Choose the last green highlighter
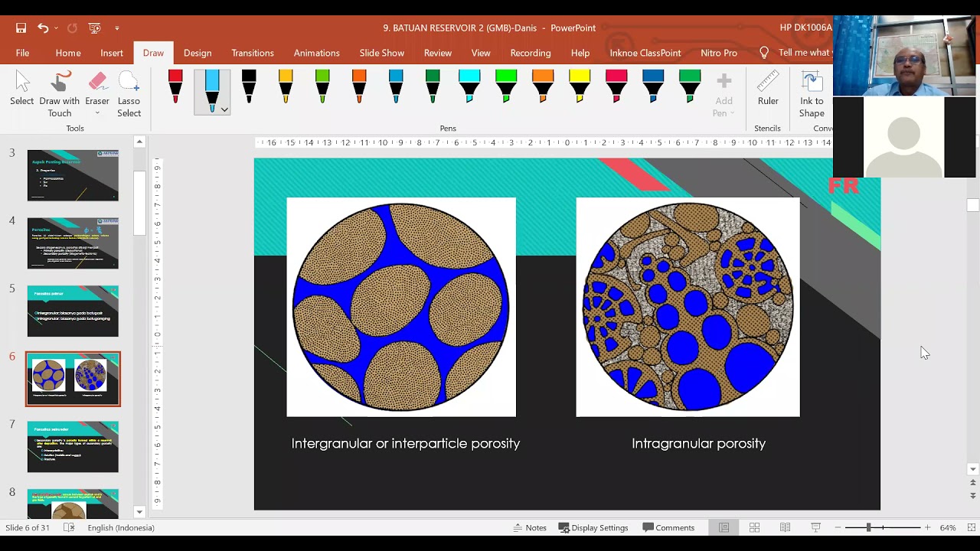The width and height of the screenshot is (980, 551). 690,86
